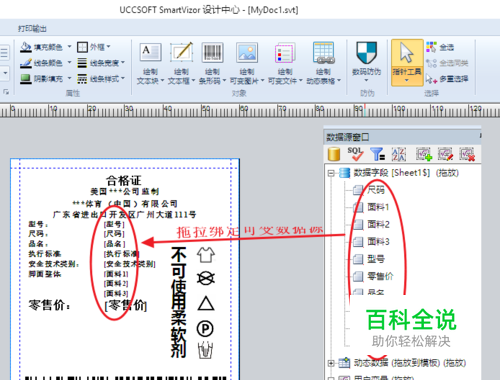Select the bleach triangle symbol on the label
Image resolution: width=500 pixels, height=380 pixels.
click(x=206, y=303)
